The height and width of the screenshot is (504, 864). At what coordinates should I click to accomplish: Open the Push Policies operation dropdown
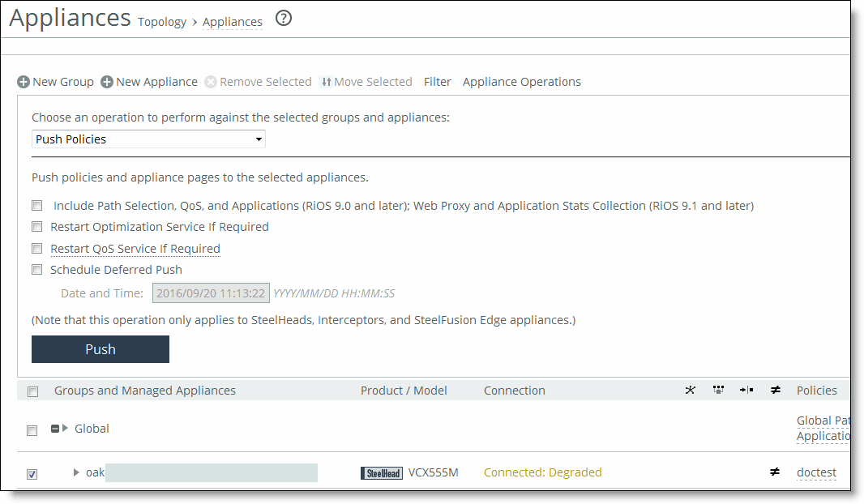[x=149, y=139]
